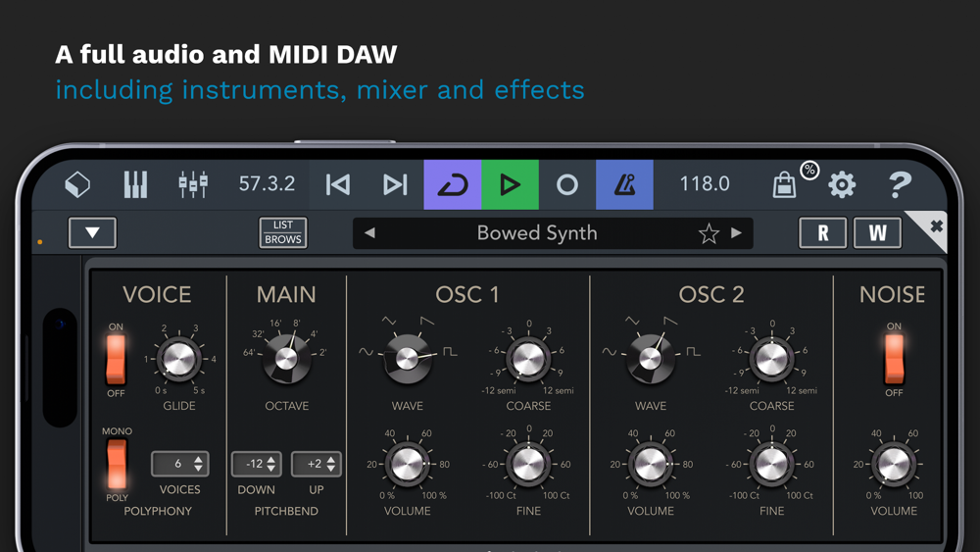Viewport: 980px width, 552px height.
Task: Click the OSC 1 COARSE knob
Action: click(528, 360)
